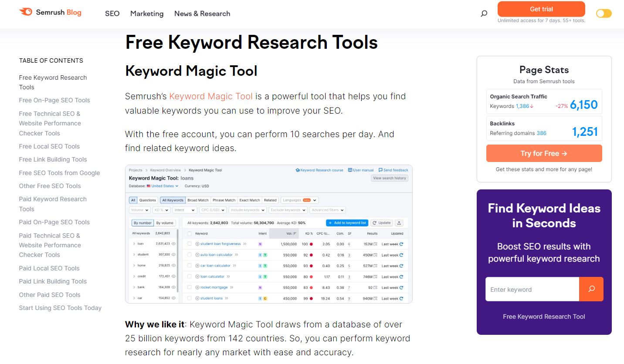Click View search history button
The width and height of the screenshot is (624, 364).
coord(390,178)
